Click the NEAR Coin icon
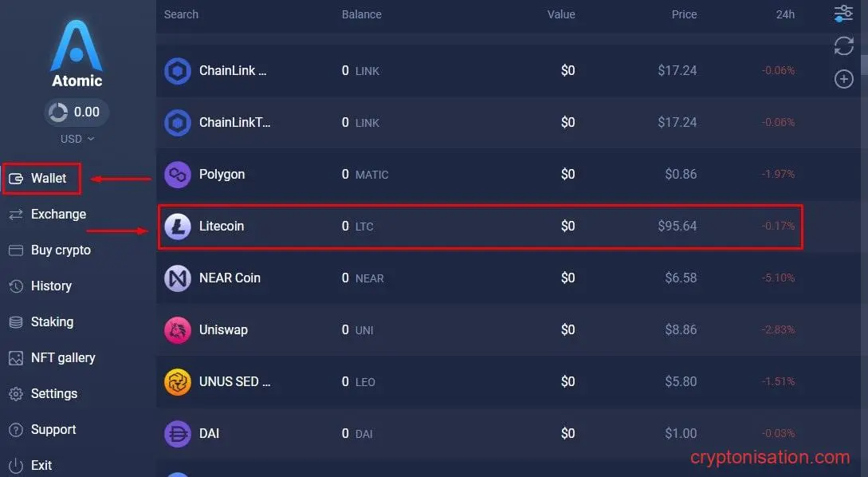The image size is (868, 477). click(x=178, y=278)
